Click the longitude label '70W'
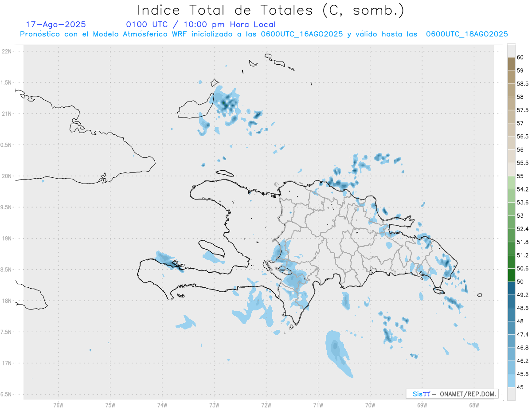The width and height of the screenshot is (532, 411). 370,405
